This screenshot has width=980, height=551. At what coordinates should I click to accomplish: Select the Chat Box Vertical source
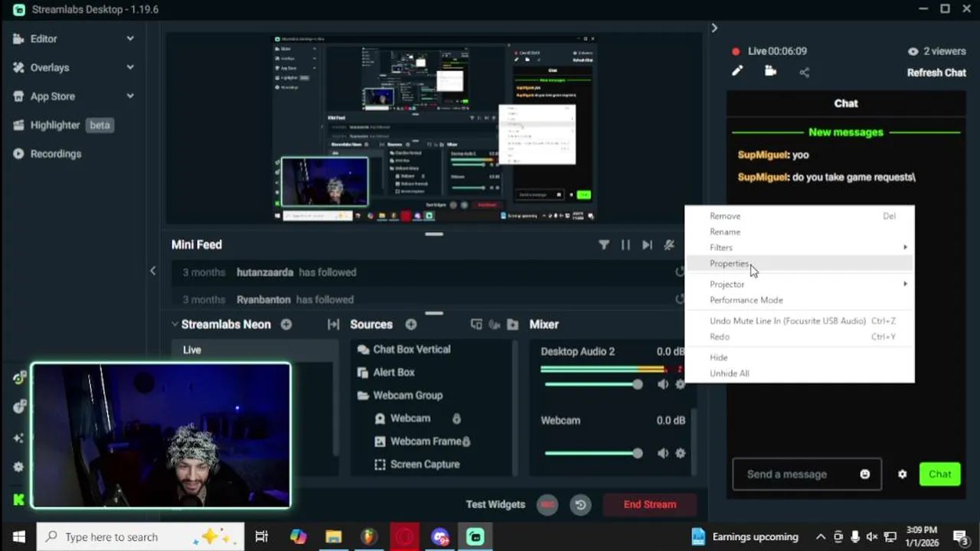[x=412, y=349]
